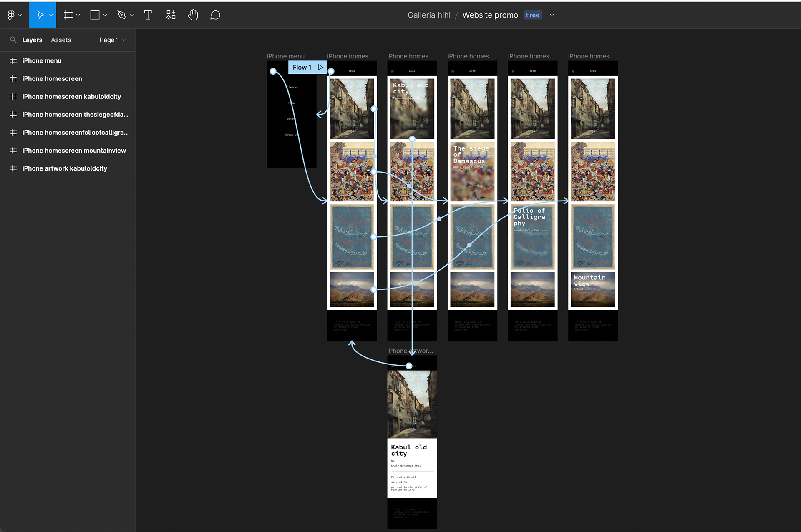Select the Kabul old city blurred thumbnail
Image resolution: width=801 pixels, height=532 pixels.
(412, 109)
